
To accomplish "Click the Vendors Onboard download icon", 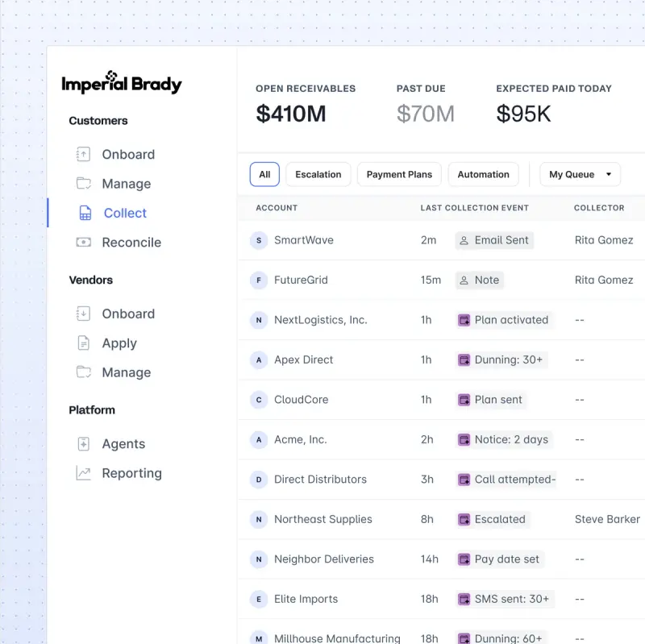I will pos(83,314).
